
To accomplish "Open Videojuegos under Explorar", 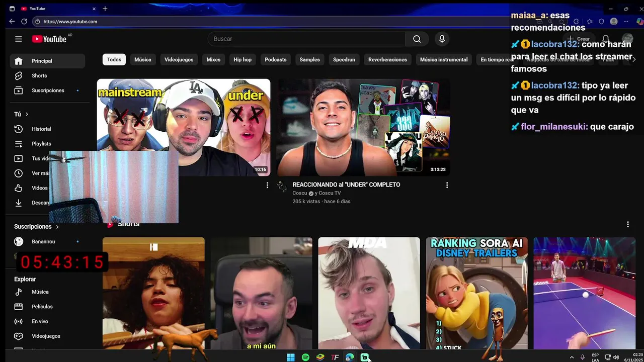I will click(47, 336).
